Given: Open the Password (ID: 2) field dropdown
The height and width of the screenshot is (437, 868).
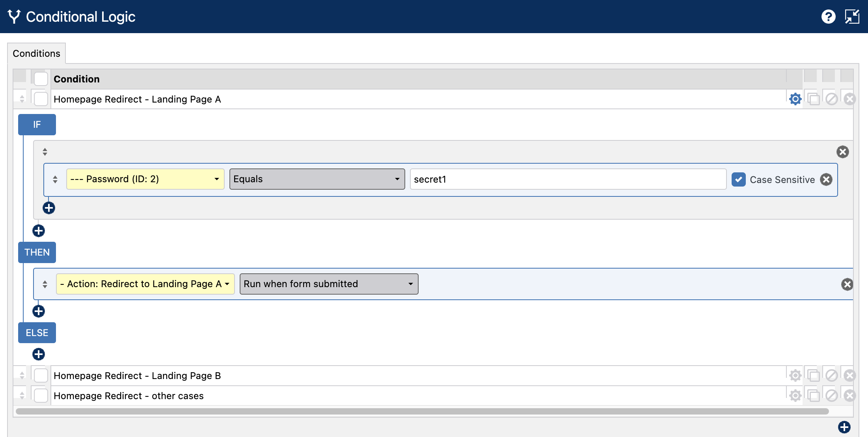Looking at the screenshot, I should pyautogui.click(x=145, y=179).
